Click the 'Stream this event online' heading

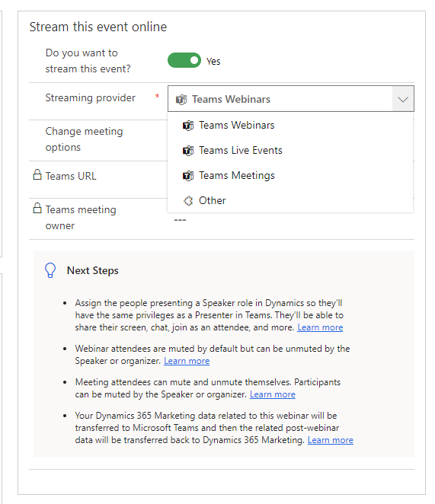(98, 27)
